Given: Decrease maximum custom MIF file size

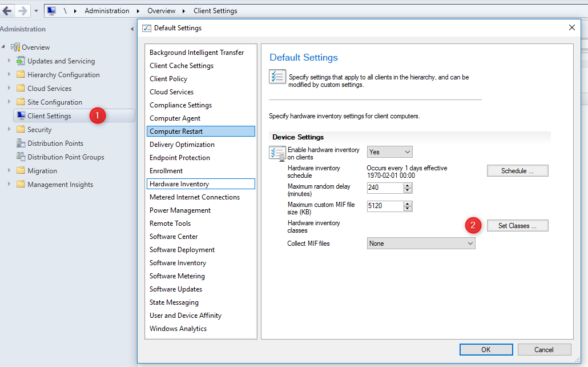Looking at the screenshot, I should pyautogui.click(x=408, y=209).
